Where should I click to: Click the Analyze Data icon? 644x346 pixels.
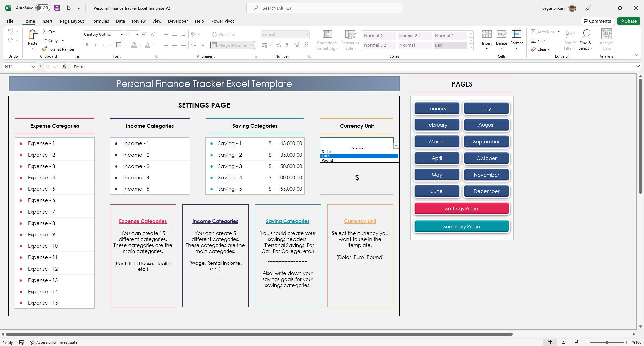point(606,37)
